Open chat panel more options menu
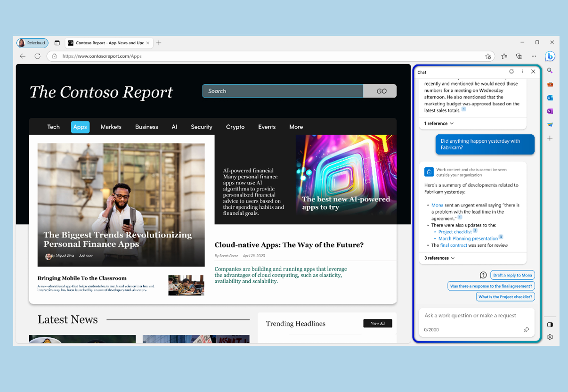This screenshot has height=392, width=568. [522, 72]
